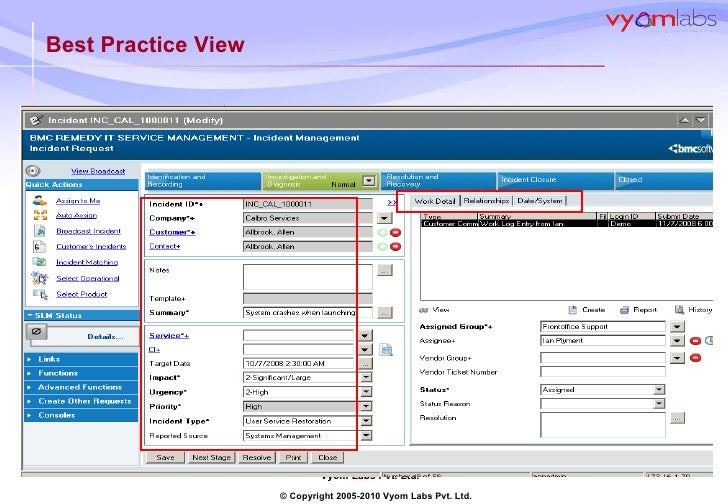This screenshot has height=504, width=728.
Task: Switch to the Relationships tab
Action: [x=486, y=201]
